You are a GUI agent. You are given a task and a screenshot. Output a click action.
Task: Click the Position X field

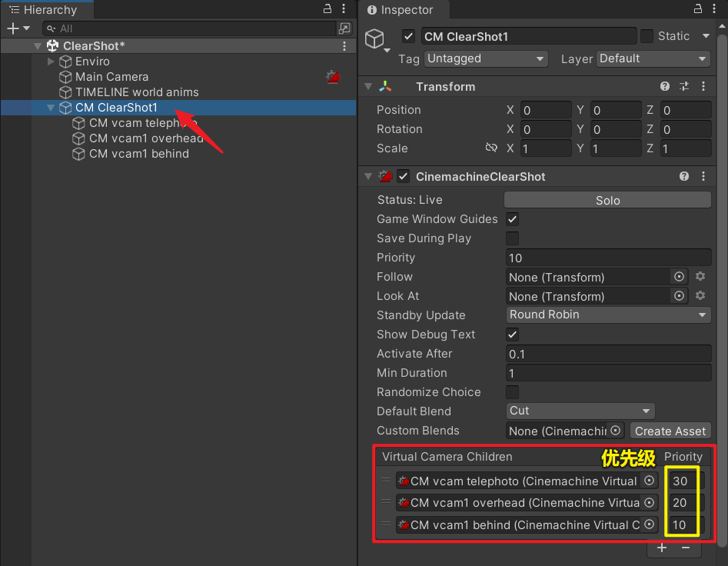pyautogui.click(x=546, y=110)
